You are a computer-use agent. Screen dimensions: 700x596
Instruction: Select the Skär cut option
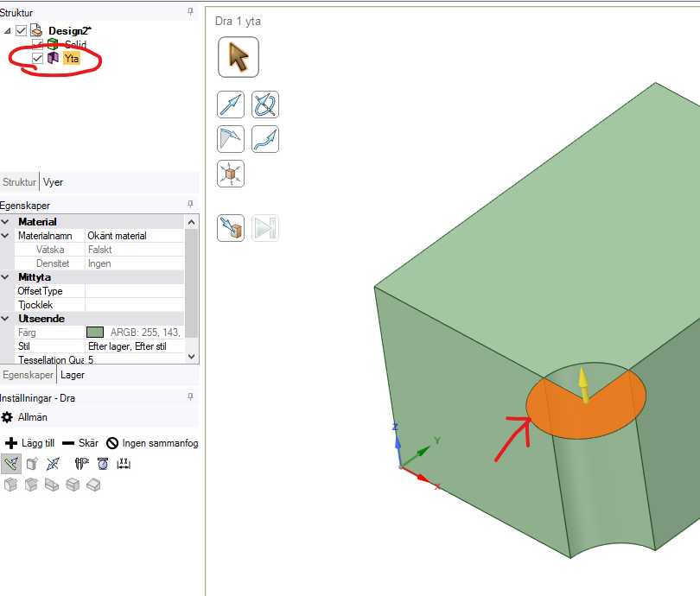pos(80,443)
